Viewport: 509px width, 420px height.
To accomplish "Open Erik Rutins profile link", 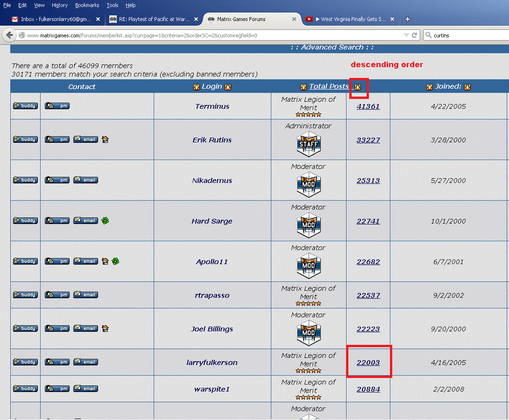I will pos(212,140).
